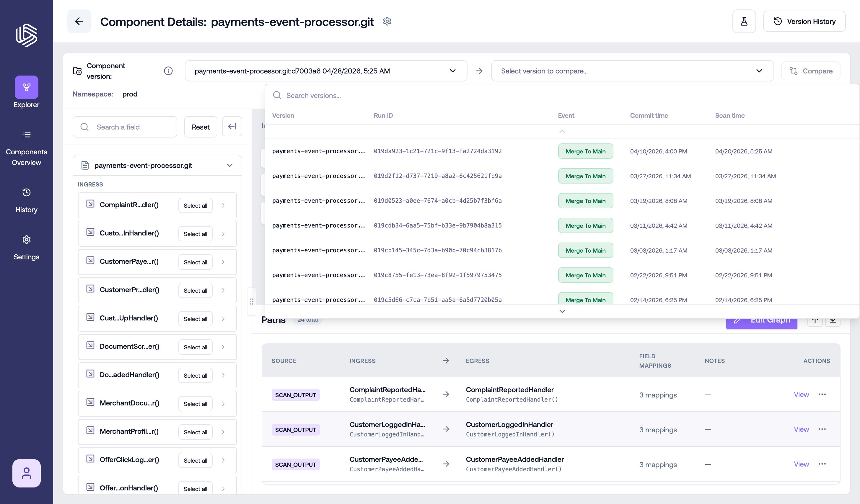Screen dimensions: 860x504
Task: View the CustomerLoggedInHandler path
Action: 801,429
